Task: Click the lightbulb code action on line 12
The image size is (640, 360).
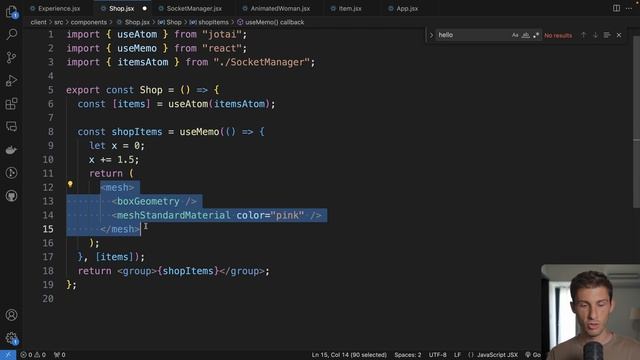Action: 70,184
